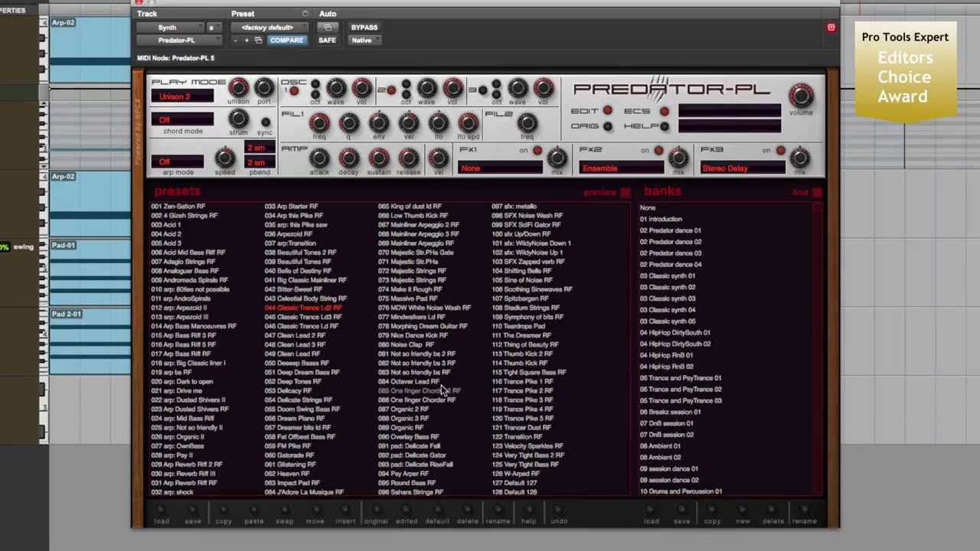Click the arp speed knob
Screen dimensions: 980x551
tap(224, 158)
